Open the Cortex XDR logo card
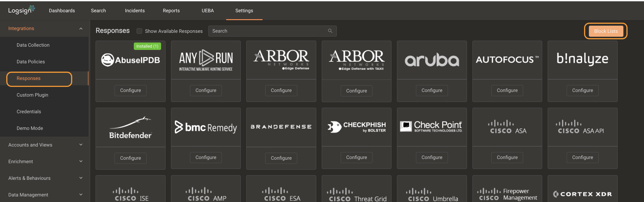The height and width of the screenshot is (202, 644). click(582, 194)
